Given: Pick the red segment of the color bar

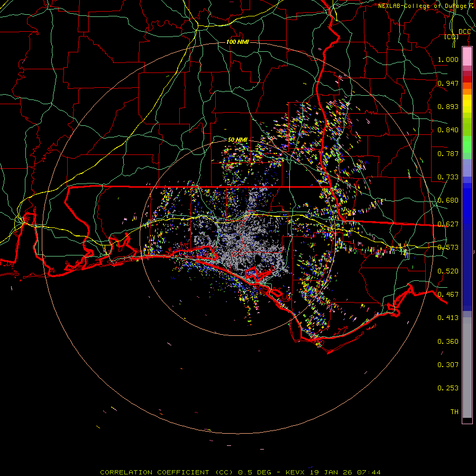Looking at the screenshot, I should click(467, 79).
